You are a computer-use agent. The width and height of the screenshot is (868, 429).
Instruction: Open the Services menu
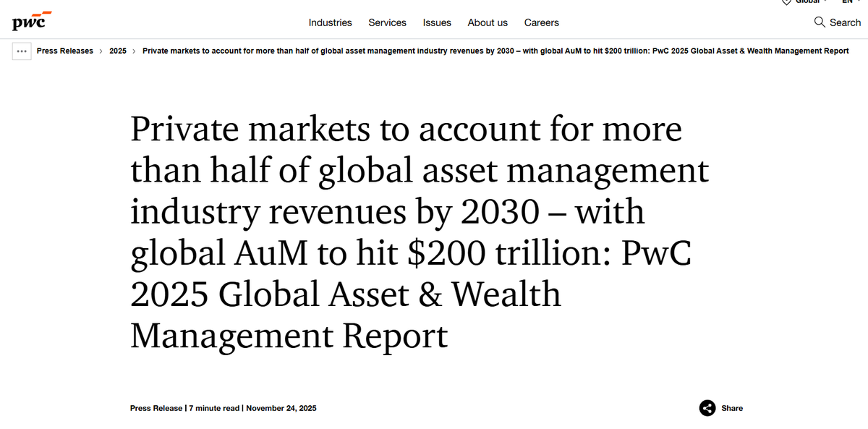coord(387,22)
